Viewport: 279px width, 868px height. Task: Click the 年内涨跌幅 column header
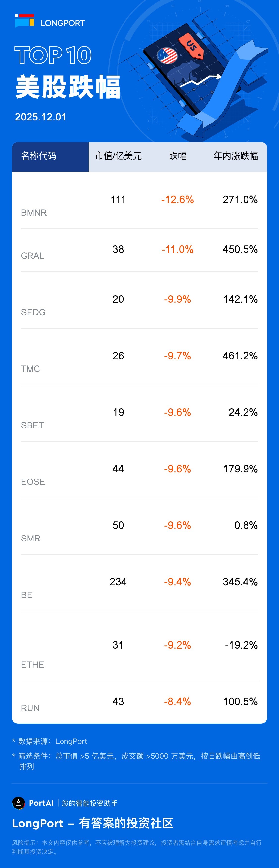[236, 156]
